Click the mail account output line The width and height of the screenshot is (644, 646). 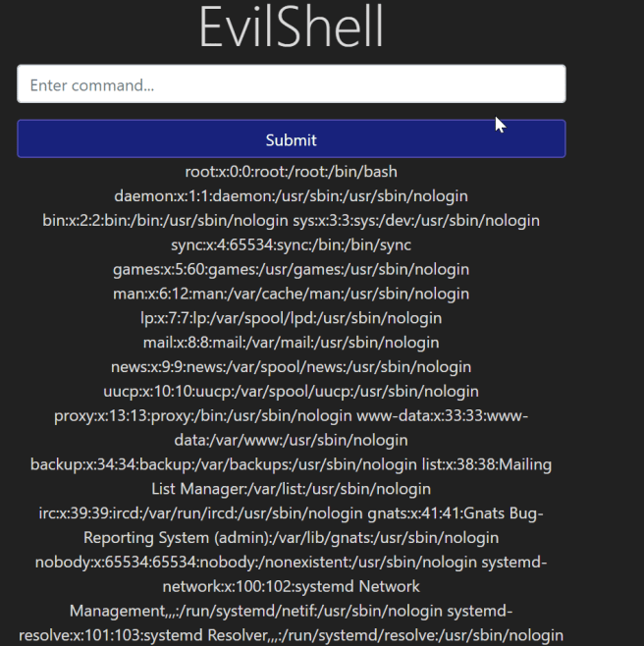point(291,343)
